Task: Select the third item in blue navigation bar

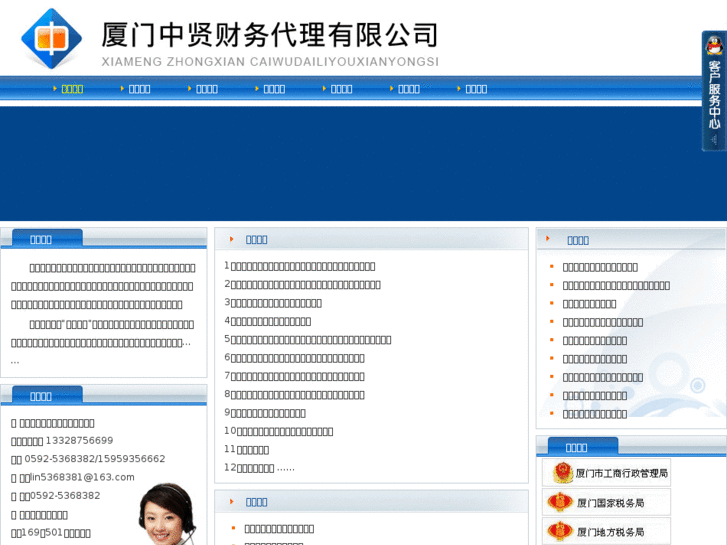Action: pyautogui.click(x=207, y=89)
